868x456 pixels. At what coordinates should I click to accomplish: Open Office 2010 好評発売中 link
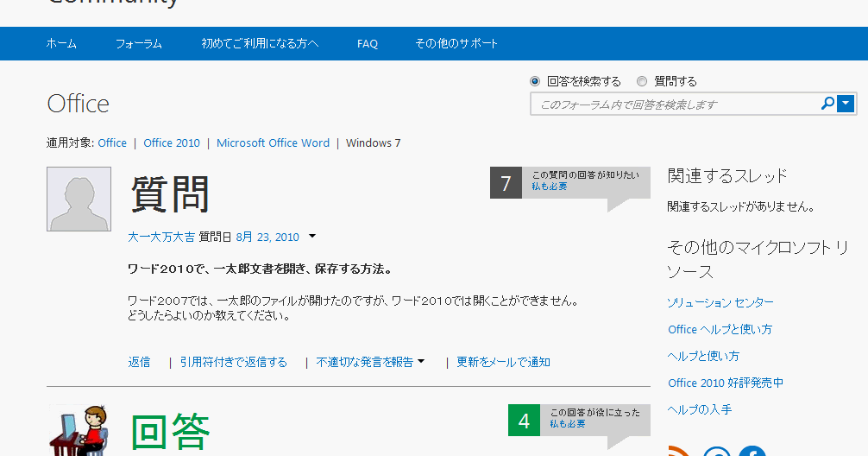[x=726, y=383]
